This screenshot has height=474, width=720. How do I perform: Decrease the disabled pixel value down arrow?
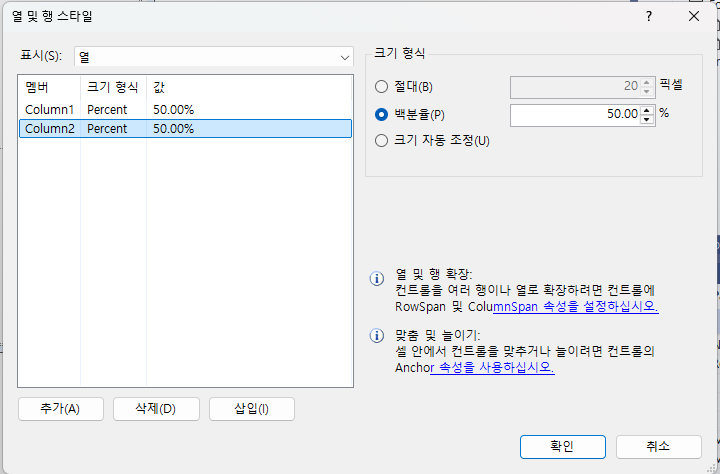(647, 92)
